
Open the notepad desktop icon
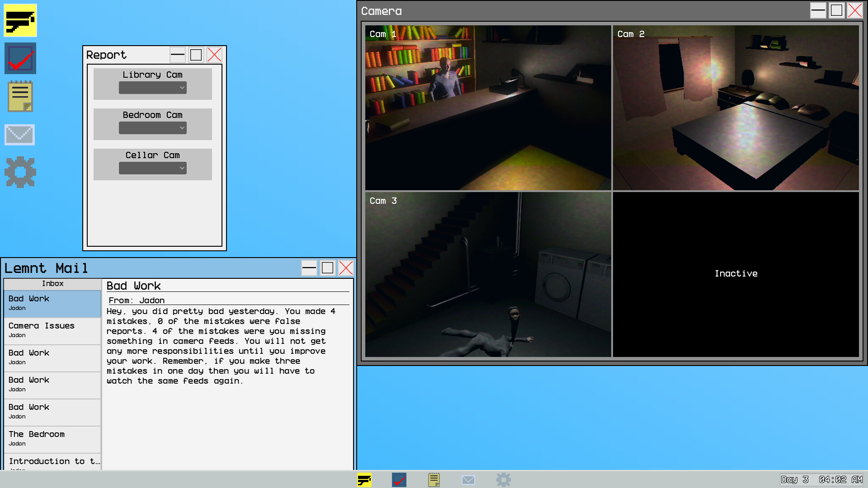pyautogui.click(x=20, y=96)
